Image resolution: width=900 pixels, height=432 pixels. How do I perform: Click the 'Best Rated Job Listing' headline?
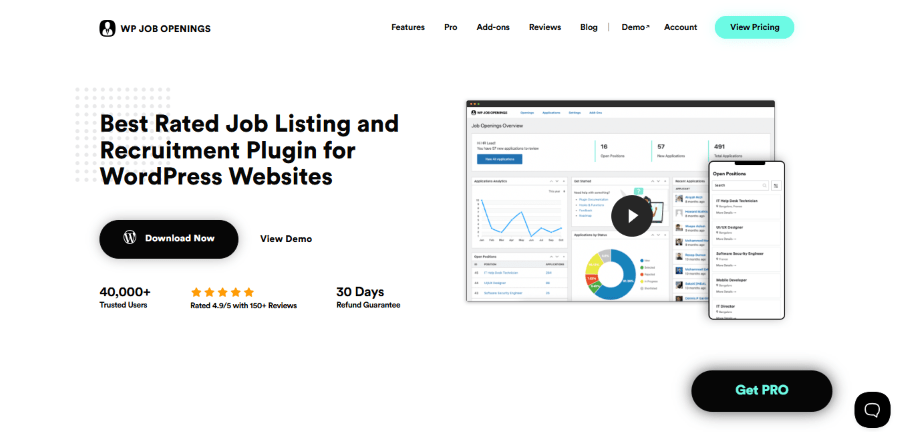pyautogui.click(x=249, y=150)
